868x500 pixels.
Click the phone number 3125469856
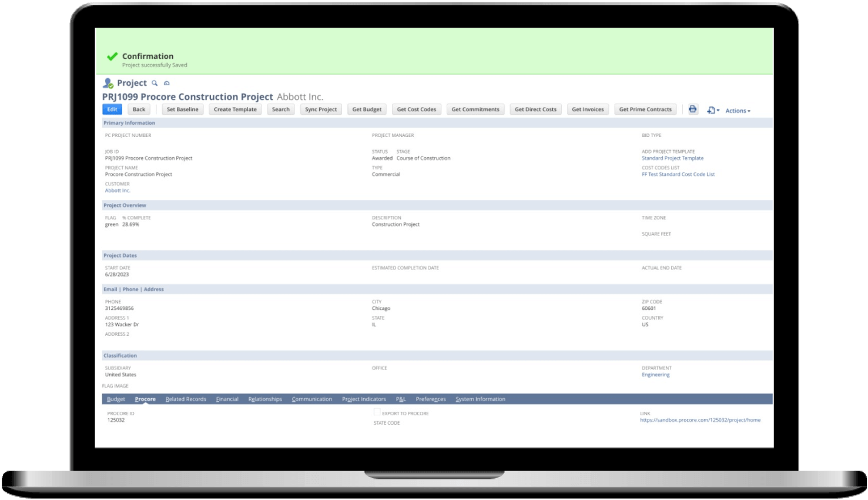pos(119,309)
